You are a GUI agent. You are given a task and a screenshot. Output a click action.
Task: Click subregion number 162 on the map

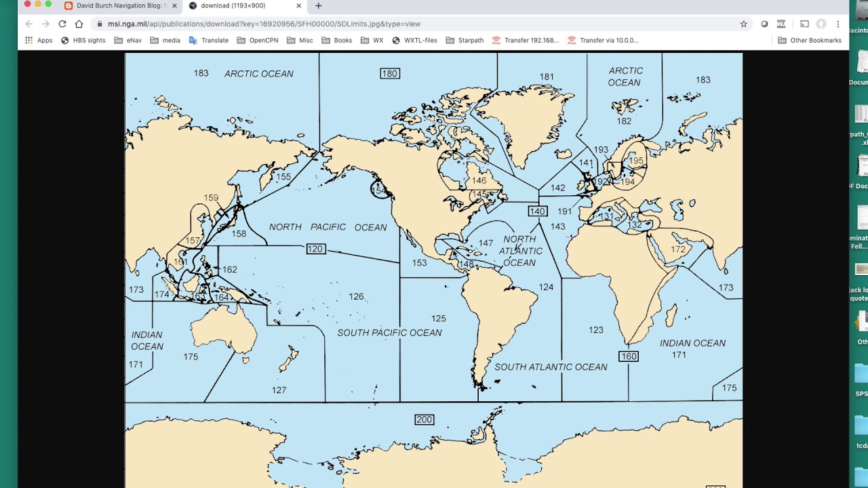point(230,269)
